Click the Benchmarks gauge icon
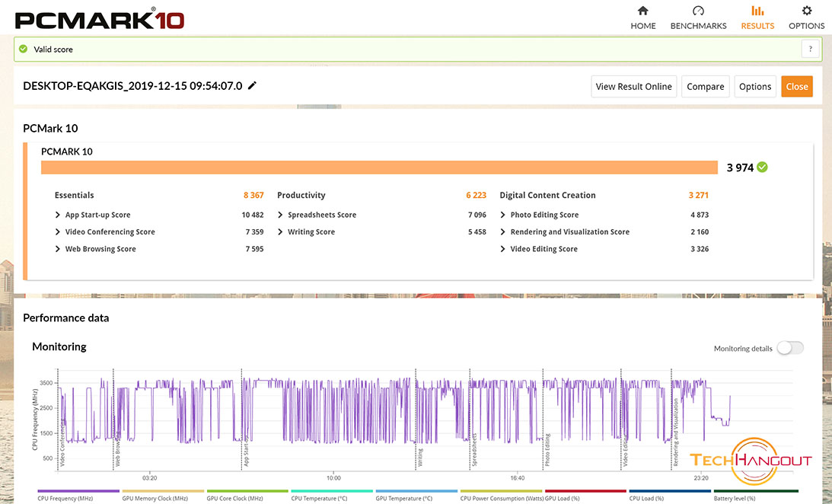Image resolution: width=832 pixels, height=504 pixels. point(698,11)
